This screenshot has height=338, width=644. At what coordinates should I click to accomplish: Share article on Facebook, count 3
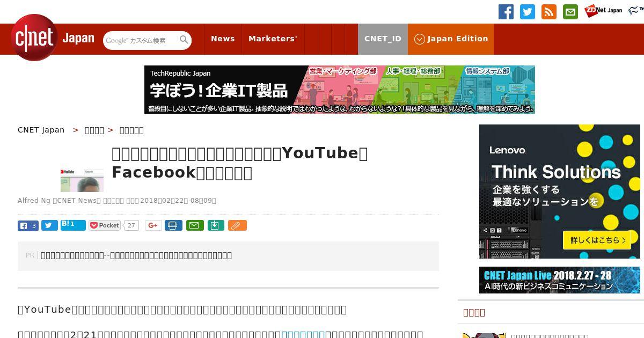pyautogui.click(x=28, y=225)
